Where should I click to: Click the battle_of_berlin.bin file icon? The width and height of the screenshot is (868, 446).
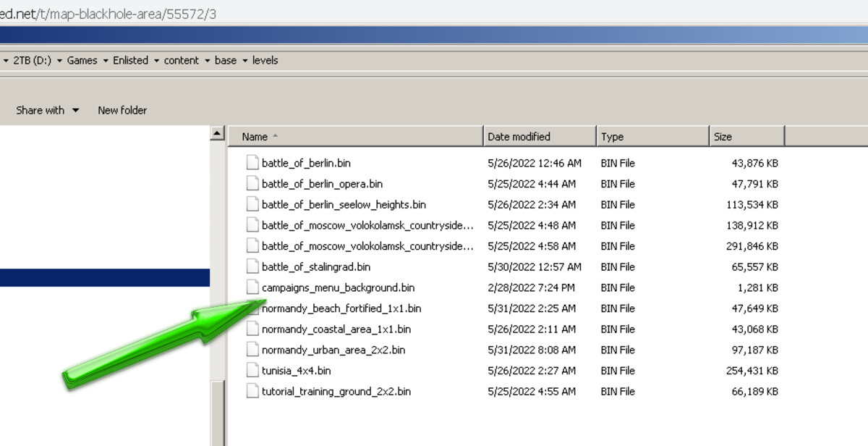click(x=252, y=163)
